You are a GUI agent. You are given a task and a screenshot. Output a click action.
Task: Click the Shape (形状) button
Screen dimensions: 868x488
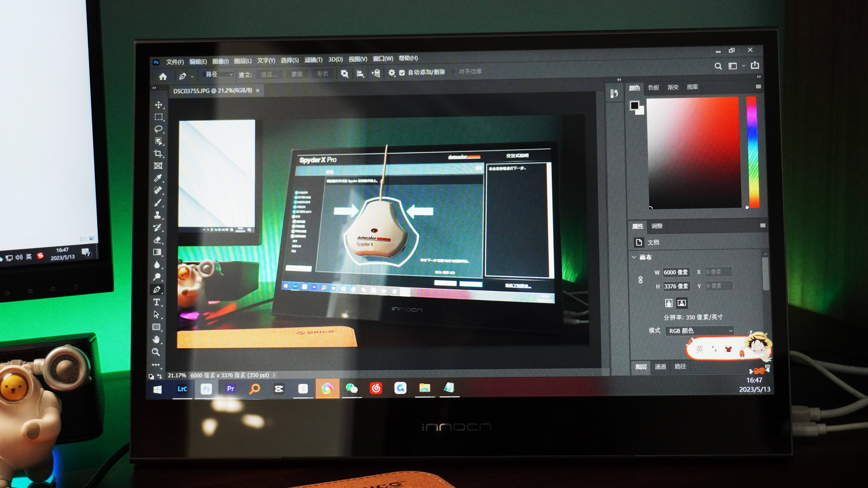coord(322,74)
